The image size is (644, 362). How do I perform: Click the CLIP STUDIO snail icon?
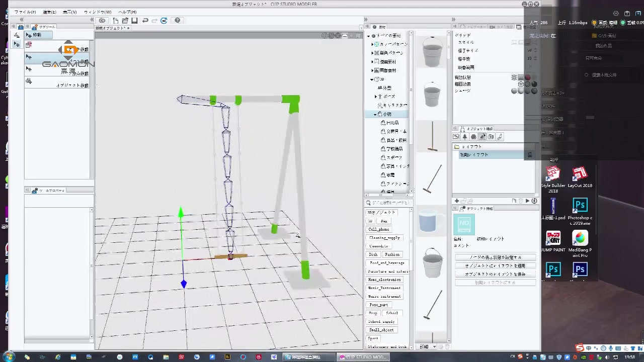[x=103, y=20]
